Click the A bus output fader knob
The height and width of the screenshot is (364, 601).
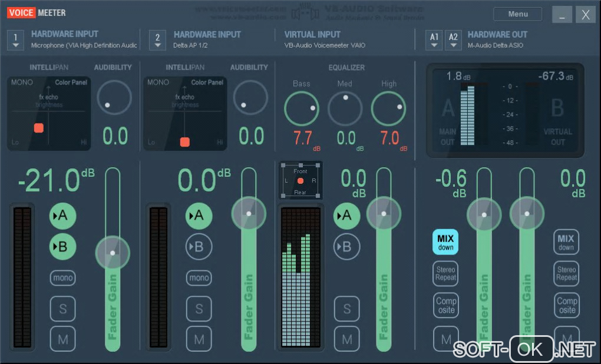[484, 214]
